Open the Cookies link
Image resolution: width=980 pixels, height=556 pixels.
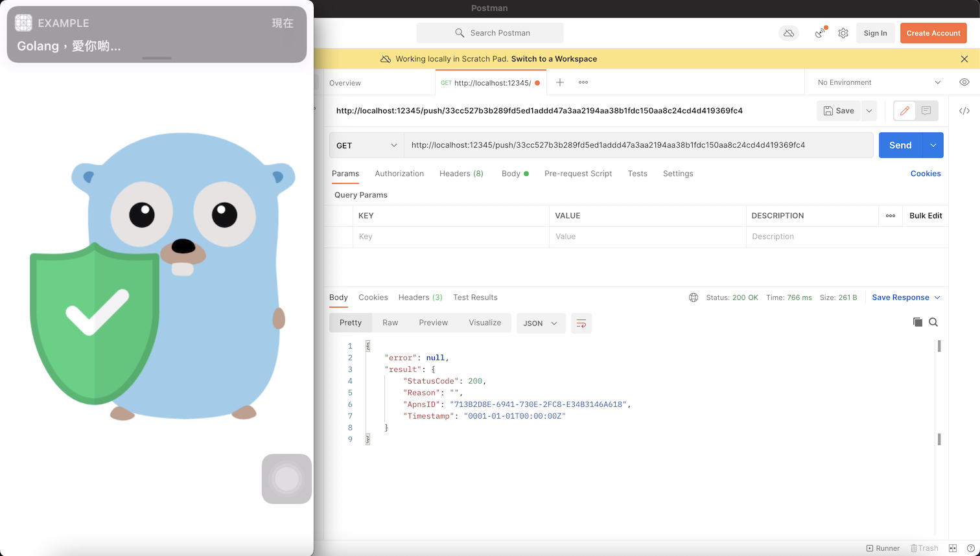(926, 174)
